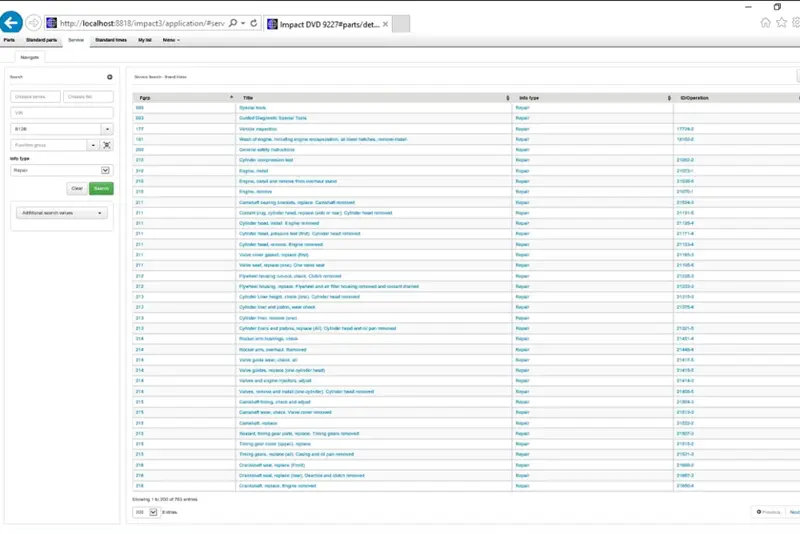
Task: Expand Additional search values dropdown
Action: (62, 213)
